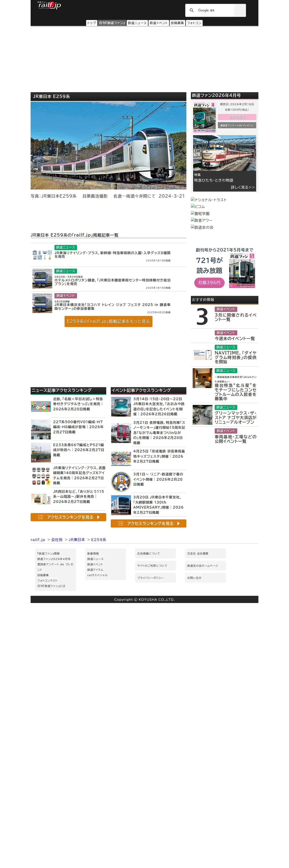Viewport: 289px width, 868px height.
Task: Click the ホテルメトロポリタン鎌倉 article thumbnail
Action: tap(42, 278)
